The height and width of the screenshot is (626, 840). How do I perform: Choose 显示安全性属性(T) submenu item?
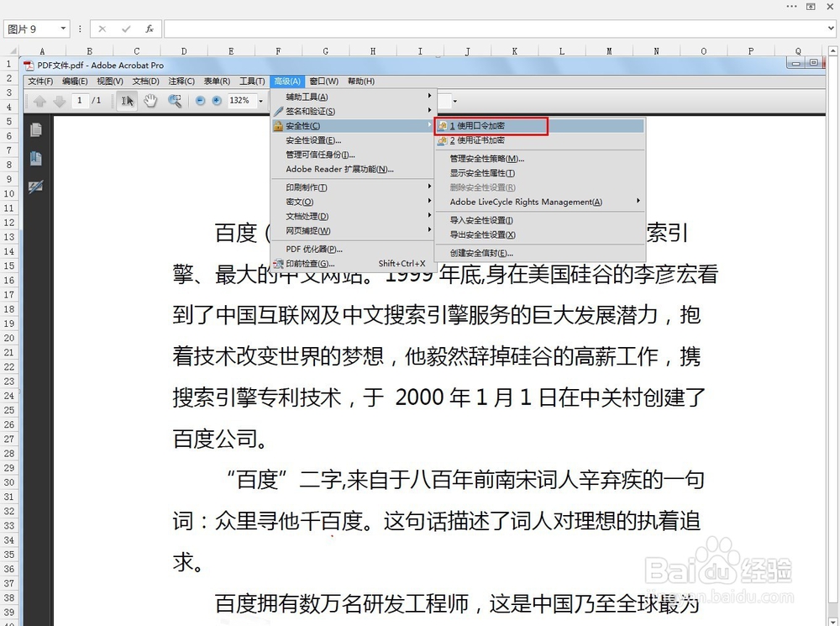click(539, 173)
